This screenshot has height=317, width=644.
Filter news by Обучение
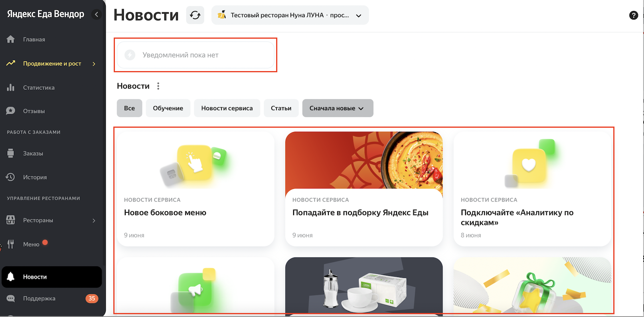tap(168, 108)
